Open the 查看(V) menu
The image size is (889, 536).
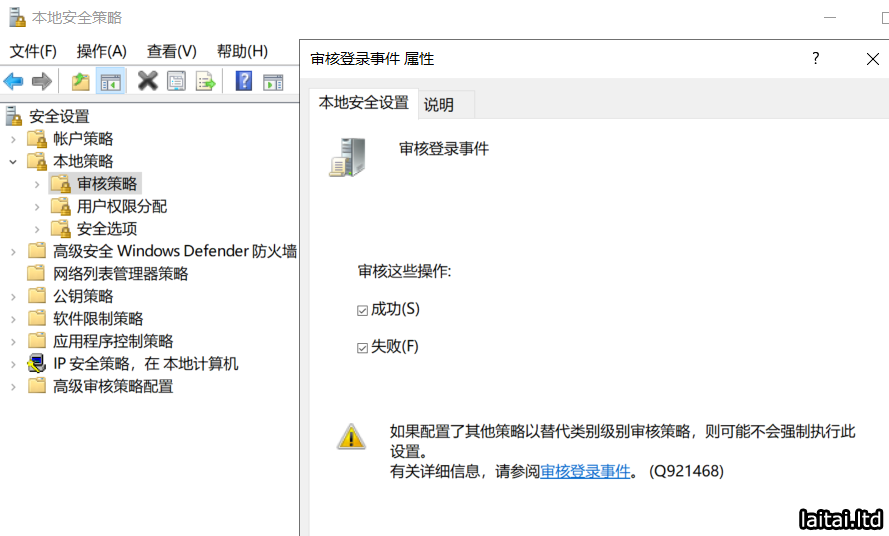click(172, 51)
